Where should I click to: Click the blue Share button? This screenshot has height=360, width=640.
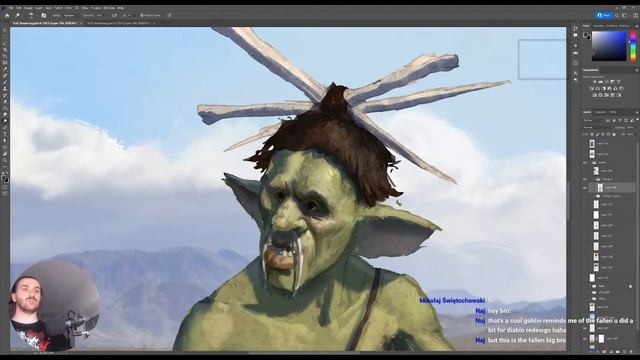(604, 15)
